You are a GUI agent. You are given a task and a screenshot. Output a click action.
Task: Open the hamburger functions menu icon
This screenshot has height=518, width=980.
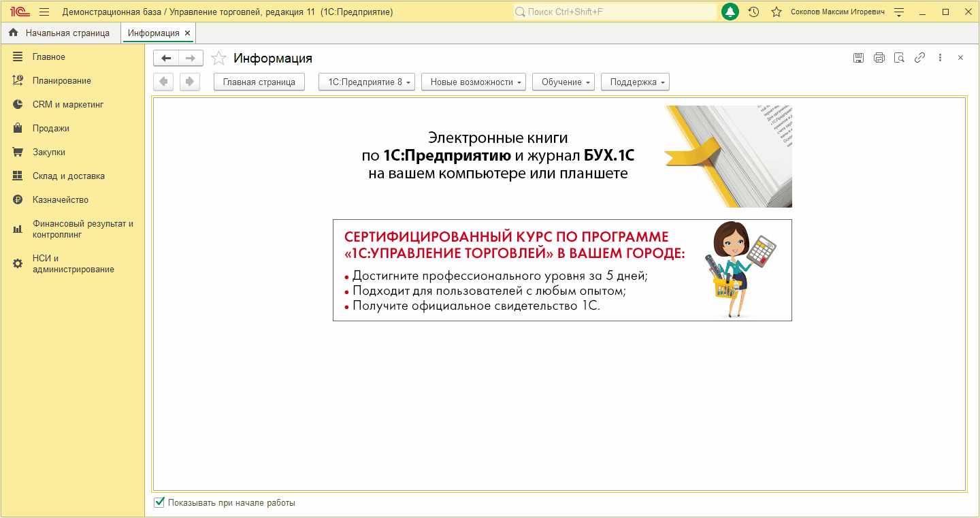pos(45,12)
